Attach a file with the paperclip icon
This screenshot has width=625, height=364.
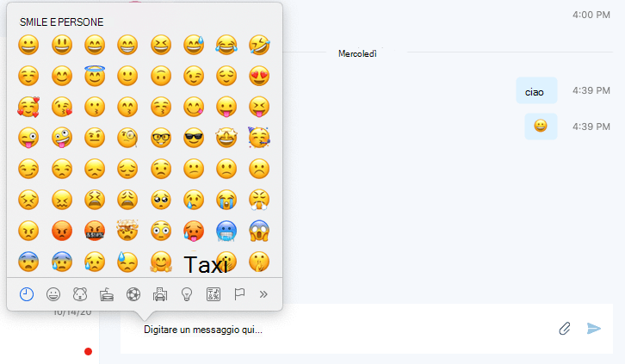click(565, 329)
